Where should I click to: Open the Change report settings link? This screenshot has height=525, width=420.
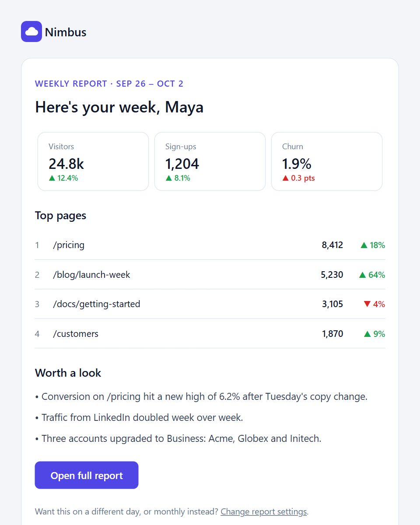(263, 511)
